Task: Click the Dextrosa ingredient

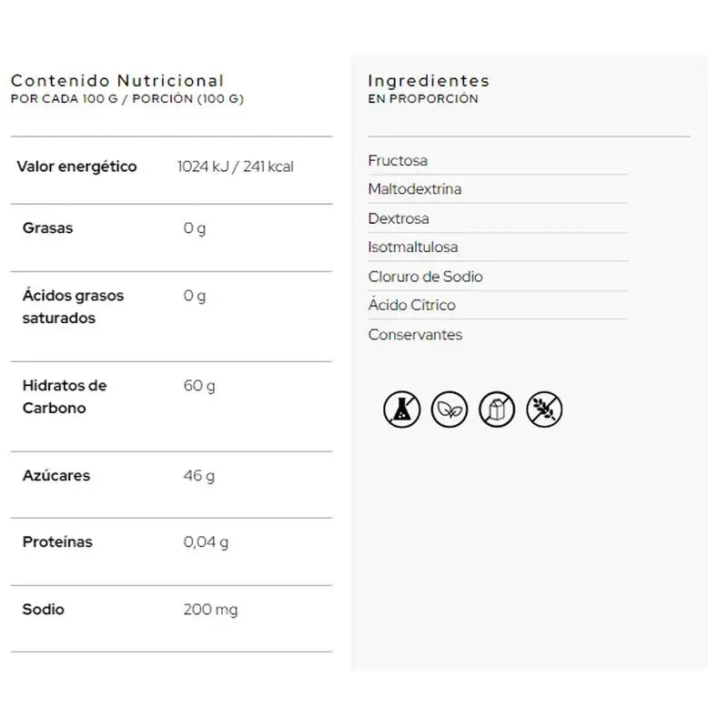Action: 399,218
